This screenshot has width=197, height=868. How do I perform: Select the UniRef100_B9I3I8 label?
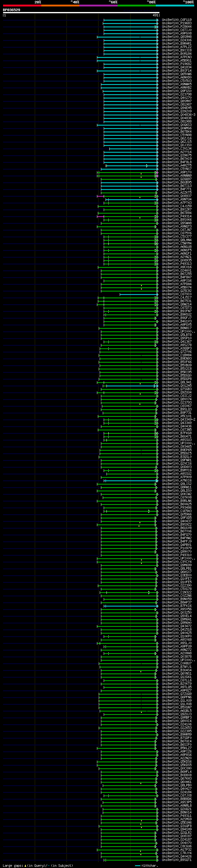(177, 50)
